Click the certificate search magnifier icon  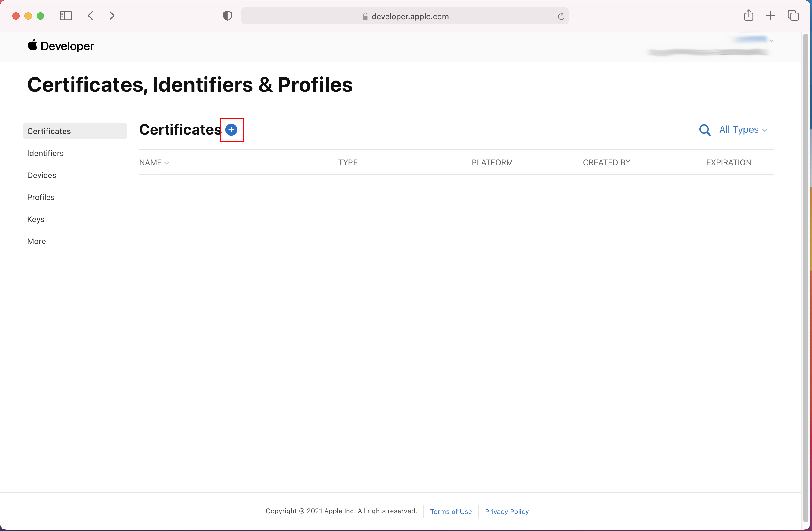705,130
